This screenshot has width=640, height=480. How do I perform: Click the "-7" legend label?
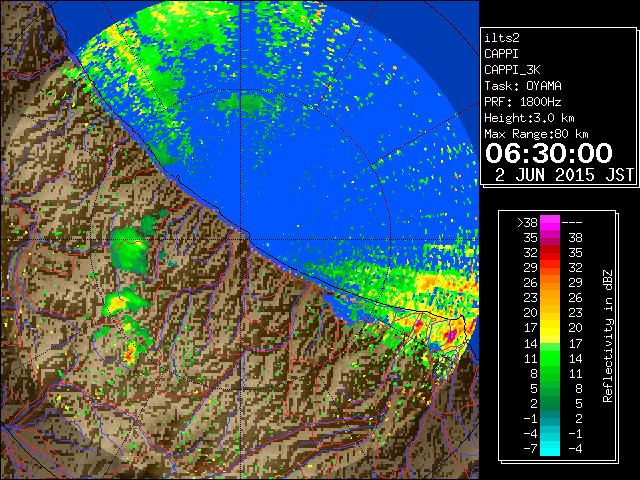(x=530, y=449)
